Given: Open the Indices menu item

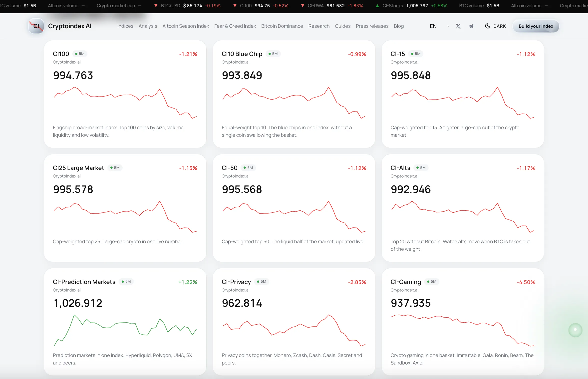Looking at the screenshot, I should pos(125,26).
